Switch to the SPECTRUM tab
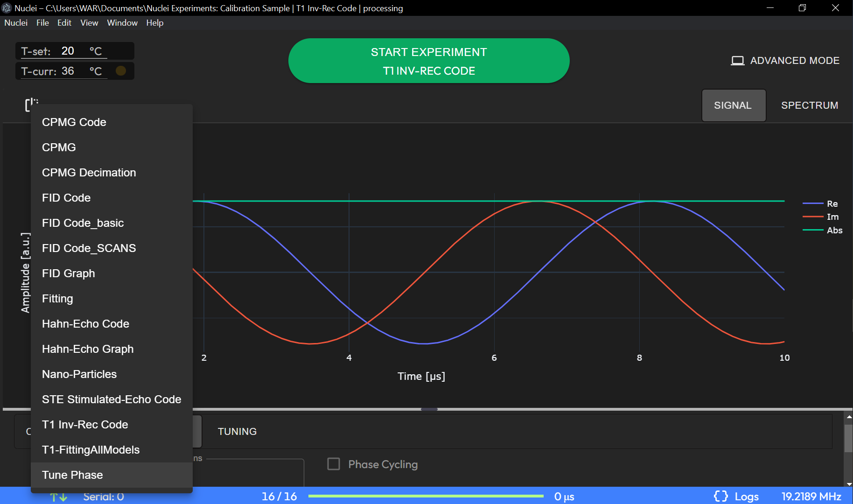This screenshot has height=504, width=853. [810, 105]
